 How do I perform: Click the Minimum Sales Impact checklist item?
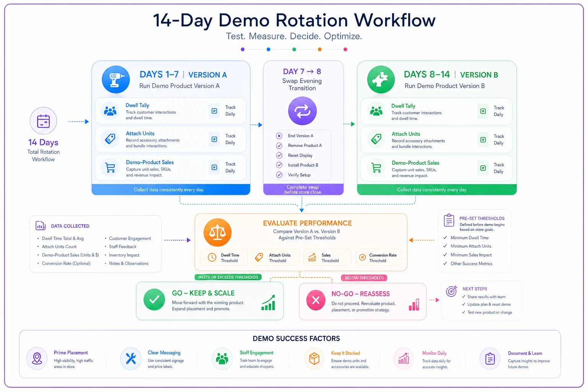[471, 255]
